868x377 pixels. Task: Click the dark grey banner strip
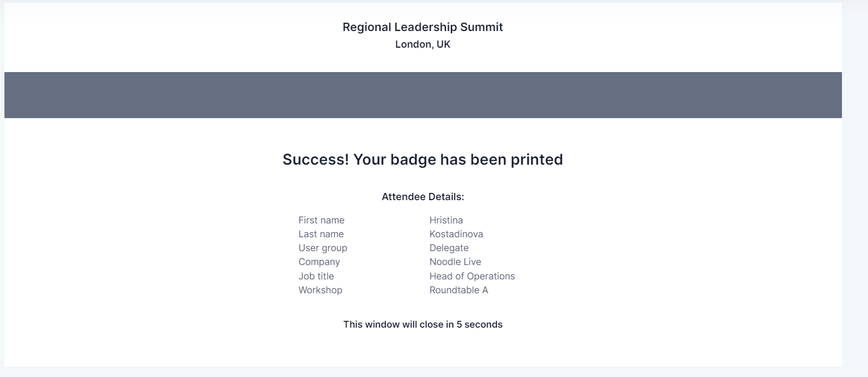(x=423, y=95)
